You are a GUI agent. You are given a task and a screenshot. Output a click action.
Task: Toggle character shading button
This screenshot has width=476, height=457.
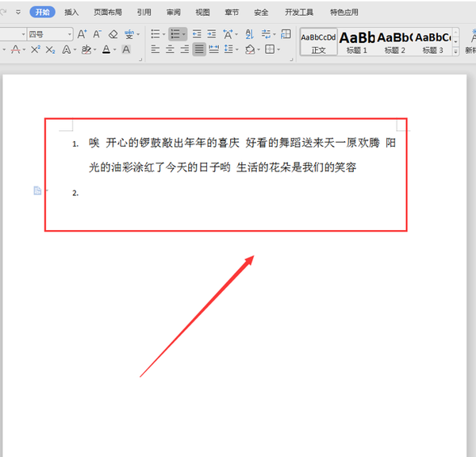126,50
